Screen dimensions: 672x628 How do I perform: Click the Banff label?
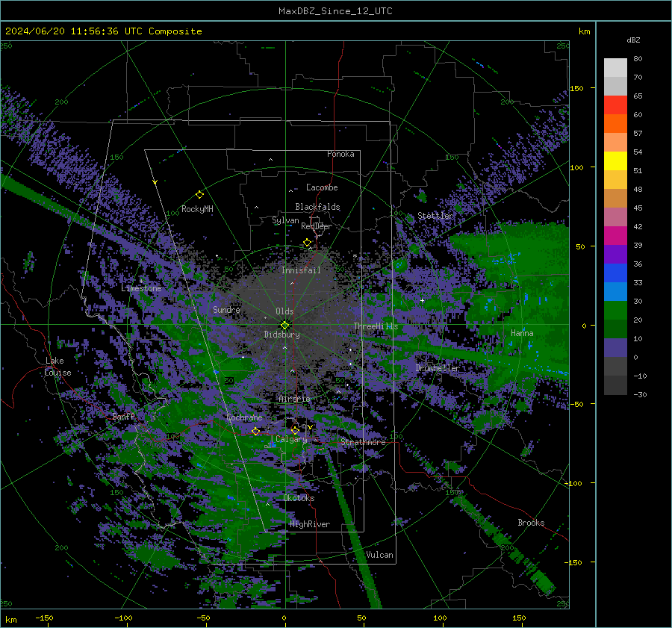[123, 417]
